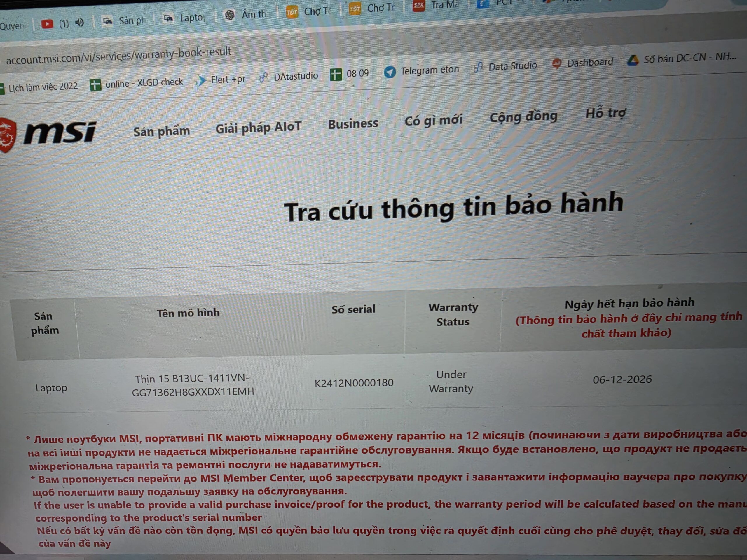Viewport: 747px width, 560px height.
Task: Switch to the "Laptop" browser tab
Action: tap(184, 18)
